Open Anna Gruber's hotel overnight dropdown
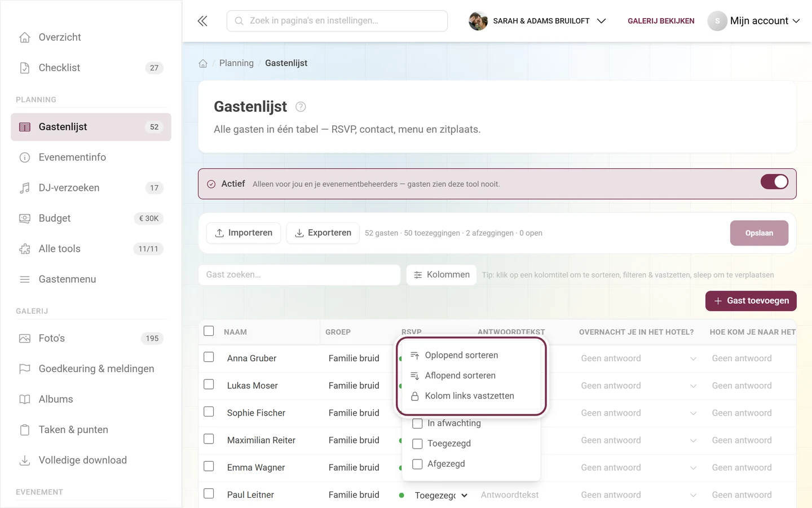 [x=639, y=358]
